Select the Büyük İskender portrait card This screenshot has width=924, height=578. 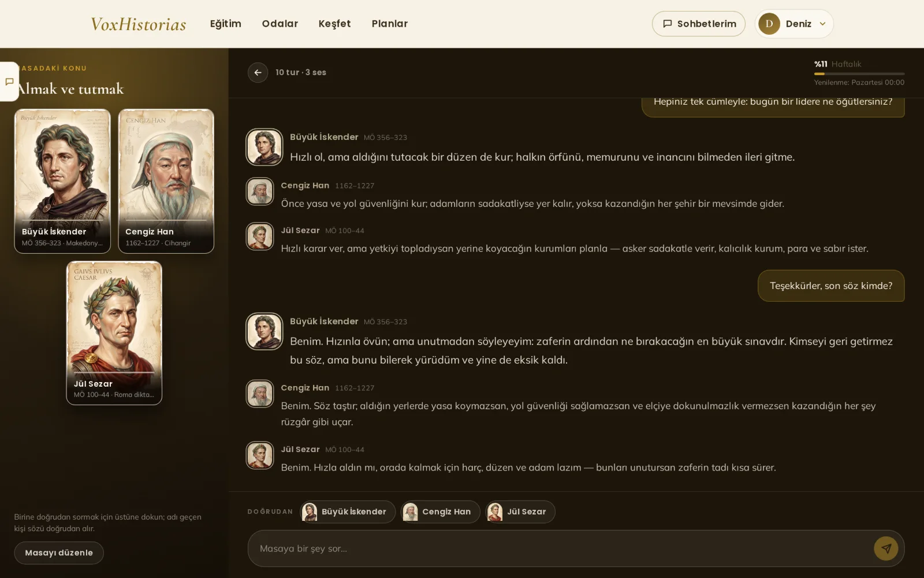click(x=62, y=181)
